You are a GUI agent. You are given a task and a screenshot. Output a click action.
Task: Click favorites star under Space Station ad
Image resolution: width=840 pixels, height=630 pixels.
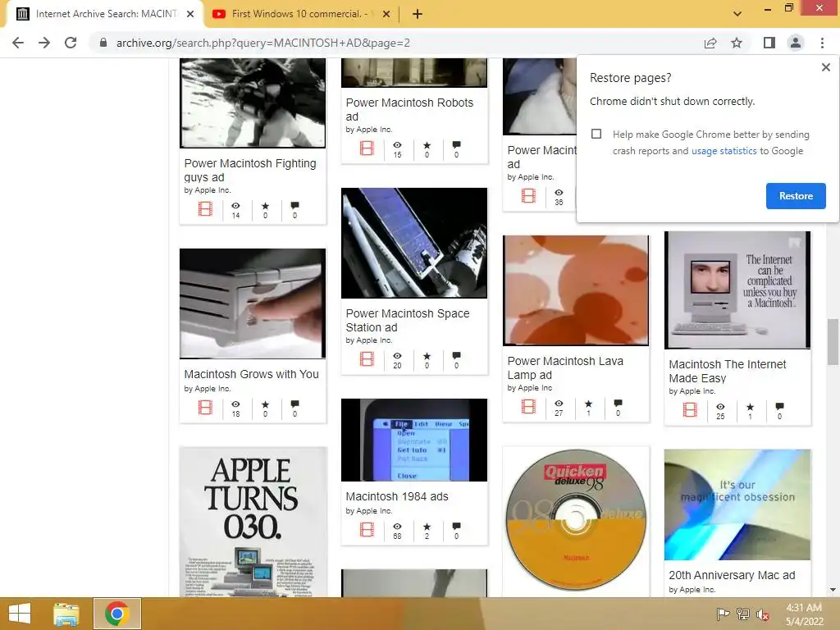[427, 356]
